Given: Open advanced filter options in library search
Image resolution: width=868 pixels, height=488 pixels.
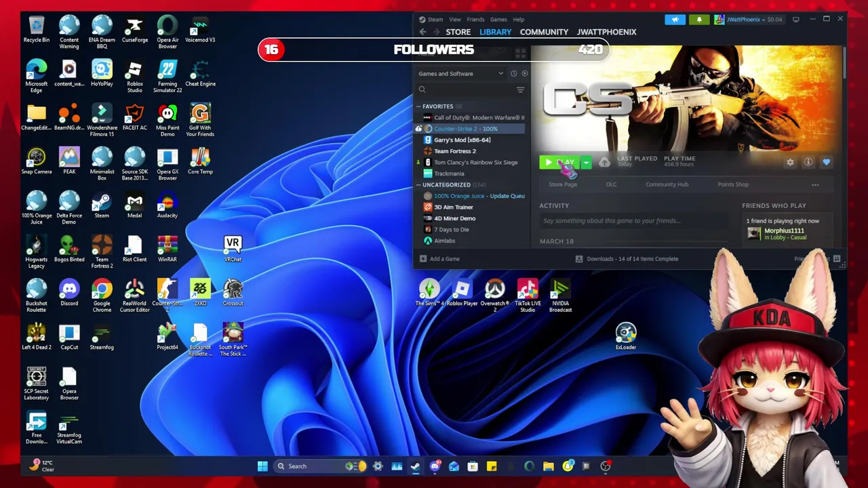Looking at the screenshot, I should tap(520, 89).
